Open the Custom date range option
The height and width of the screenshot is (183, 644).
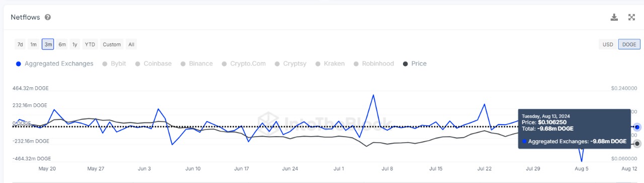(112, 44)
